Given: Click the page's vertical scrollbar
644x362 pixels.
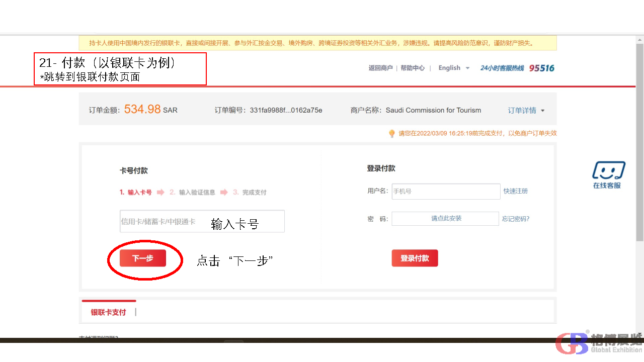Looking at the screenshot, I should coord(639,151).
